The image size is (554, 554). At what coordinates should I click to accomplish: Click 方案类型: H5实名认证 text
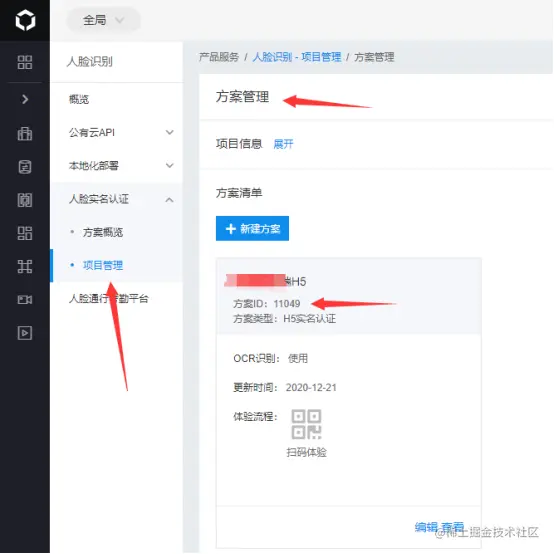[x=284, y=319]
